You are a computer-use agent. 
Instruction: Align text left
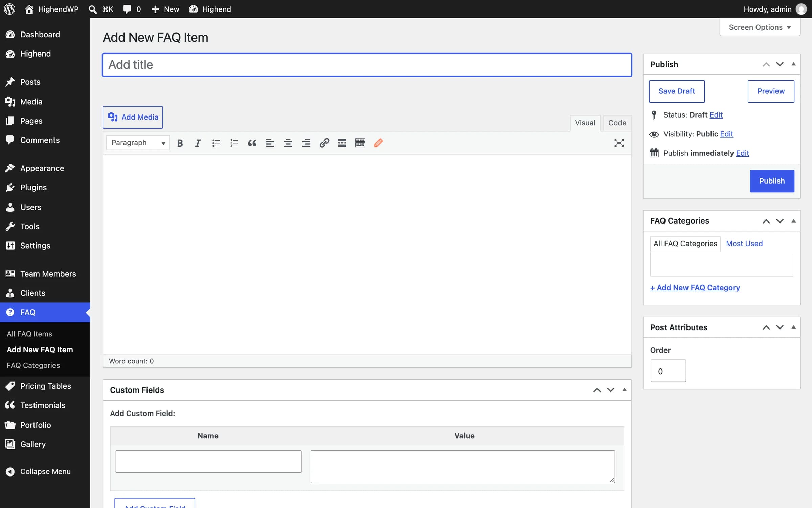coord(270,143)
